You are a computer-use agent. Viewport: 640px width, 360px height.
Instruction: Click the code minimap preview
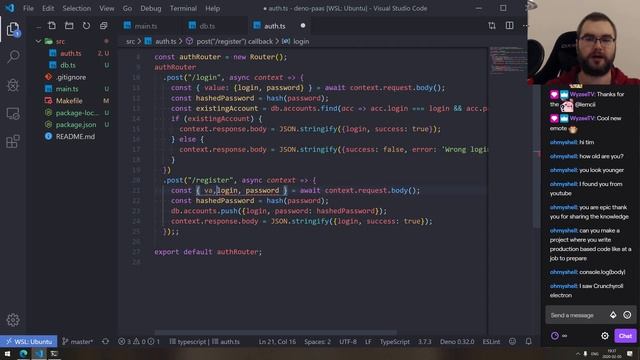pos(509,60)
